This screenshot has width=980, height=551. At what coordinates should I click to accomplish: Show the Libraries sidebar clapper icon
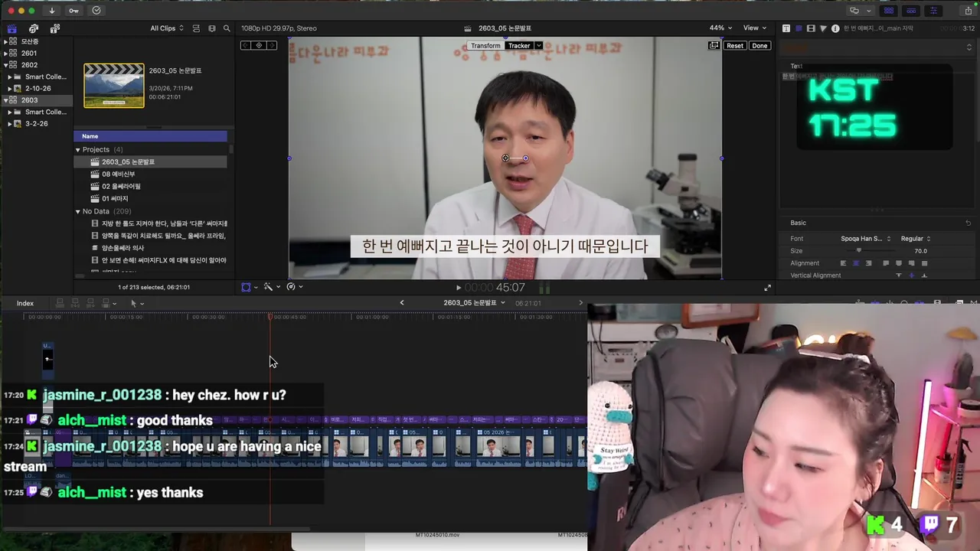(12, 28)
